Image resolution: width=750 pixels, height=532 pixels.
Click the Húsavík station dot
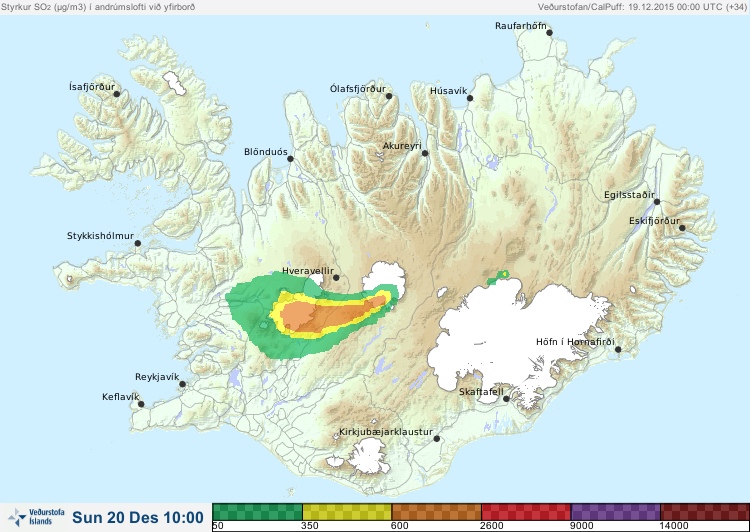tap(470, 98)
